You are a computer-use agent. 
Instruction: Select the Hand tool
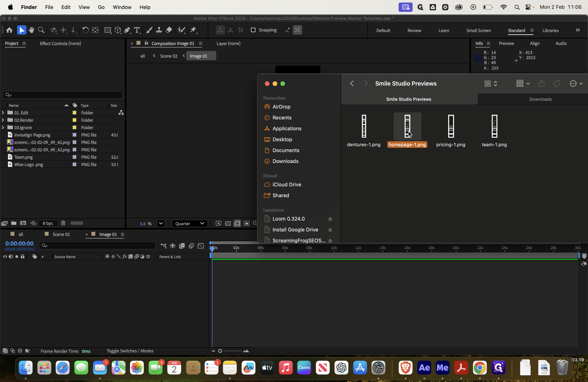[x=31, y=30]
